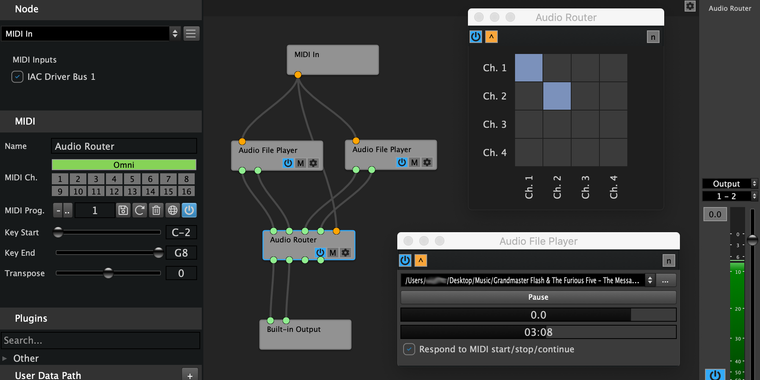Image resolution: width=760 pixels, height=380 pixels.
Task: Click orange caret button in Audio Router window
Action: [x=491, y=37]
